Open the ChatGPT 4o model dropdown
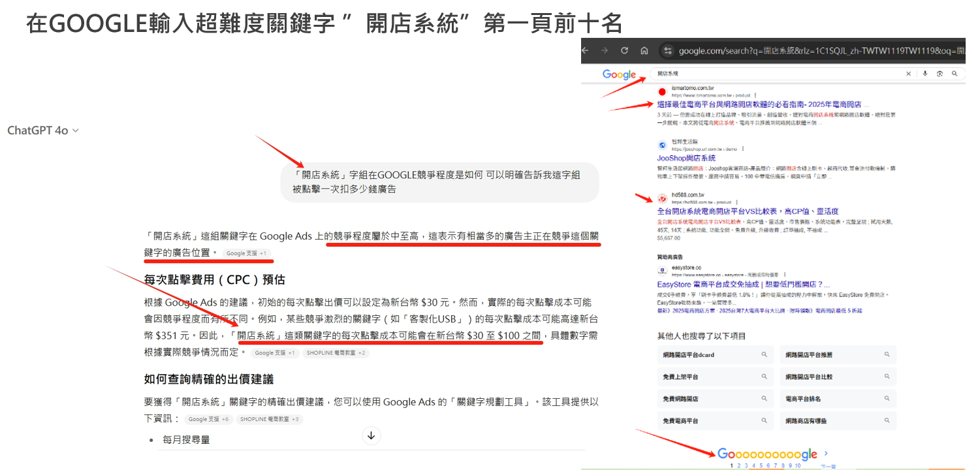980x470 pixels. click(x=43, y=131)
